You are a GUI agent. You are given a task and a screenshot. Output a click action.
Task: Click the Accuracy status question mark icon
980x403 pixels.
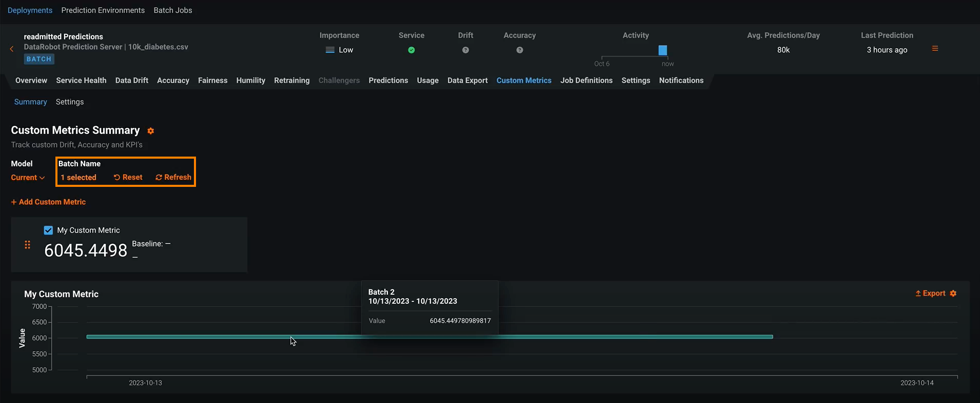point(520,50)
